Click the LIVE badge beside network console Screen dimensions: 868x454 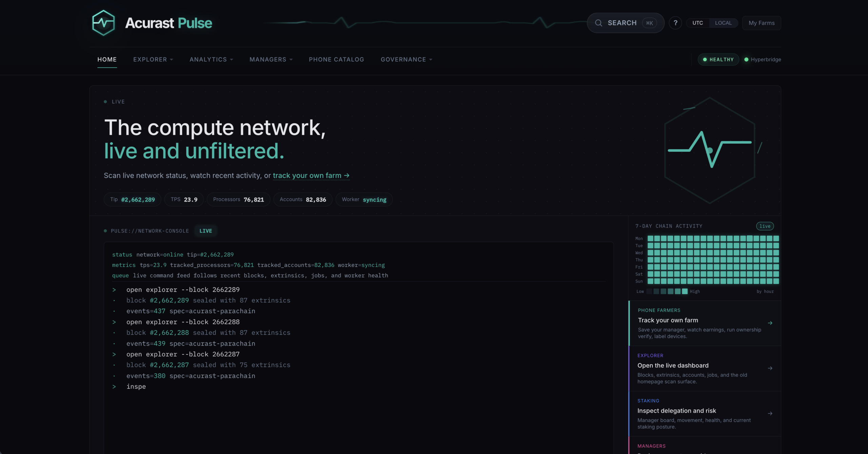(205, 231)
